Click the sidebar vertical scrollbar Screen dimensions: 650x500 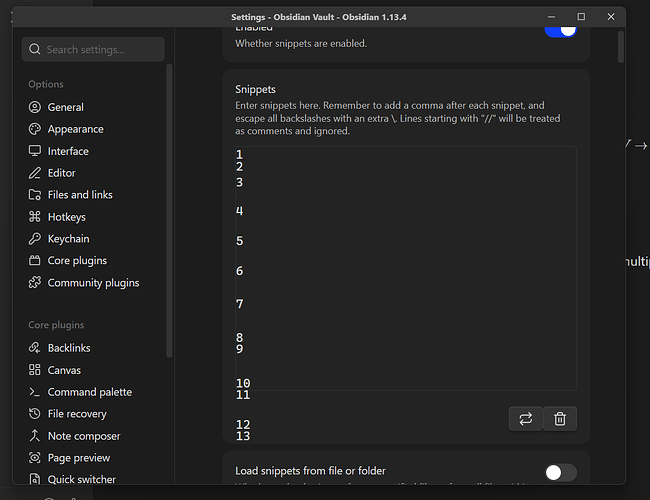point(169,210)
